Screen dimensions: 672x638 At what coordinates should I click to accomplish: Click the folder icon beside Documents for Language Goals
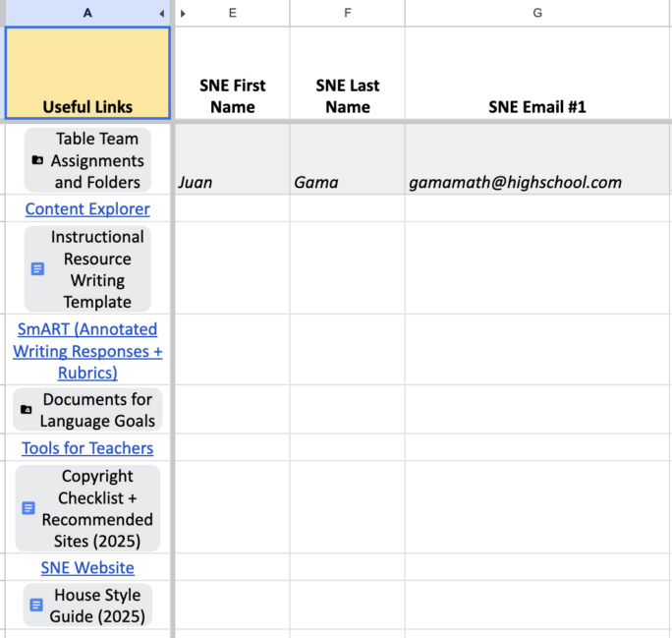tap(27, 410)
